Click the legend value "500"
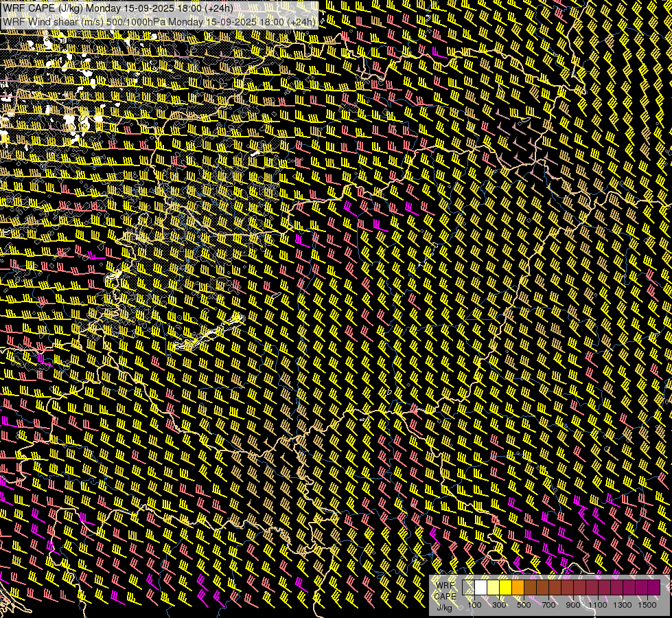672x618 pixels. click(524, 605)
